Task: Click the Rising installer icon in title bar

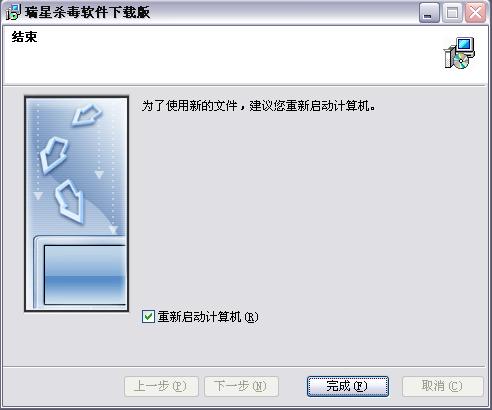Action: [x=13, y=12]
